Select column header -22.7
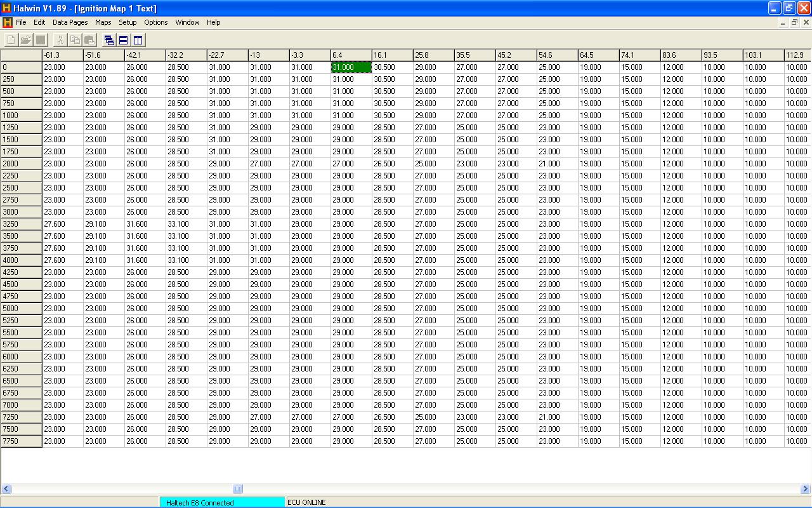 point(228,55)
